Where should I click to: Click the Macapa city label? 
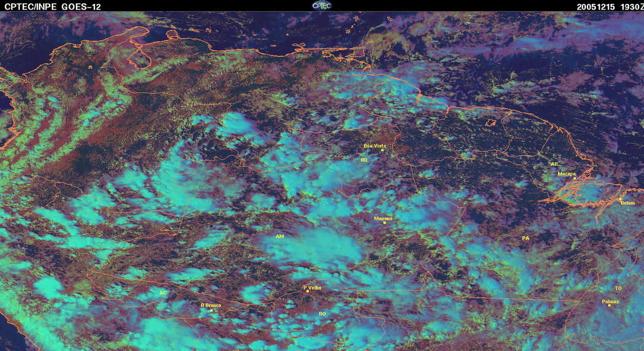567,174
